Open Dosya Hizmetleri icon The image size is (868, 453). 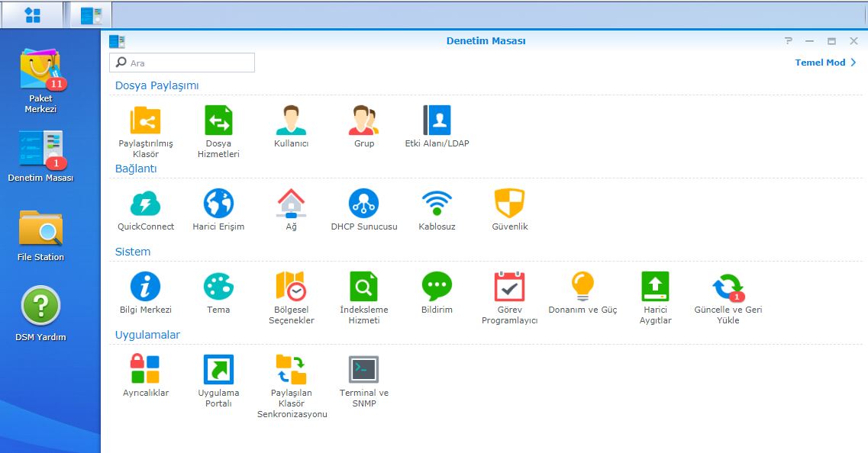click(218, 120)
